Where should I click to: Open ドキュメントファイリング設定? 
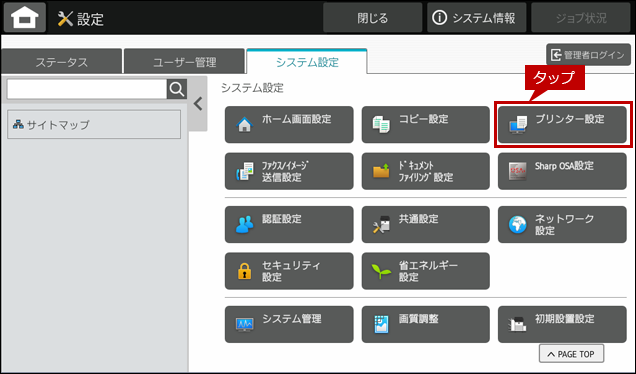(x=425, y=171)
